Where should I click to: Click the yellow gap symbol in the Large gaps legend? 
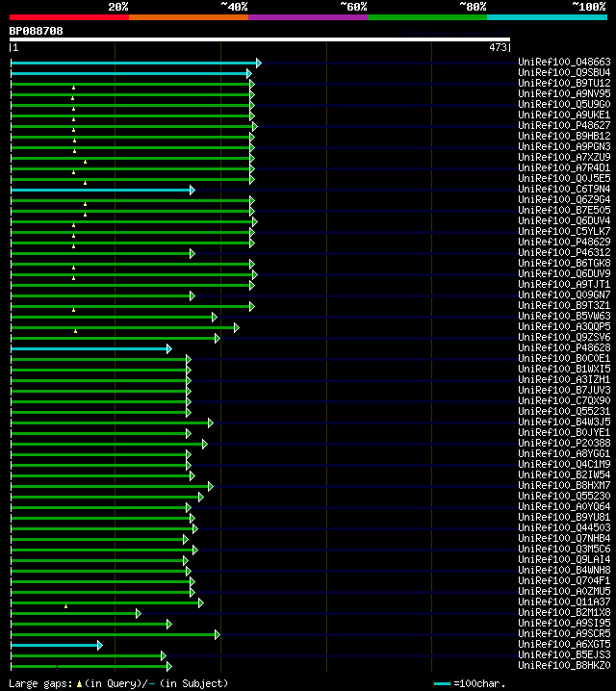coord(79,684)
